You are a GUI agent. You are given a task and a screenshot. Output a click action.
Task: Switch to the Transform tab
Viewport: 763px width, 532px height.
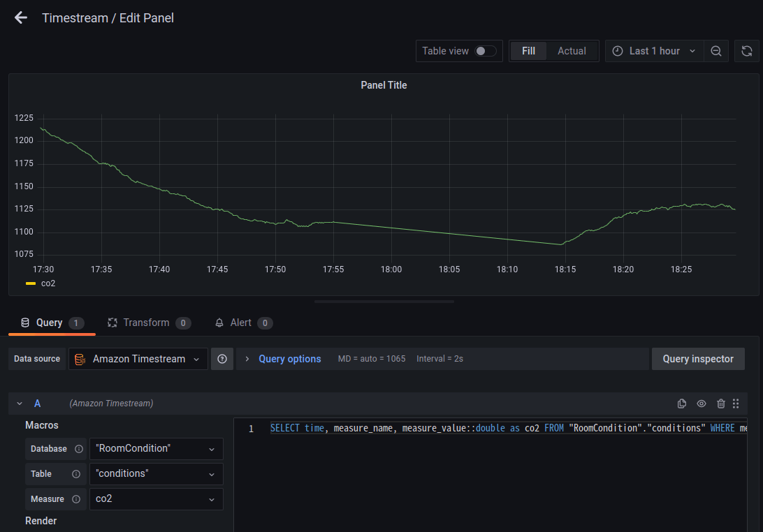[x=149, y=323]
